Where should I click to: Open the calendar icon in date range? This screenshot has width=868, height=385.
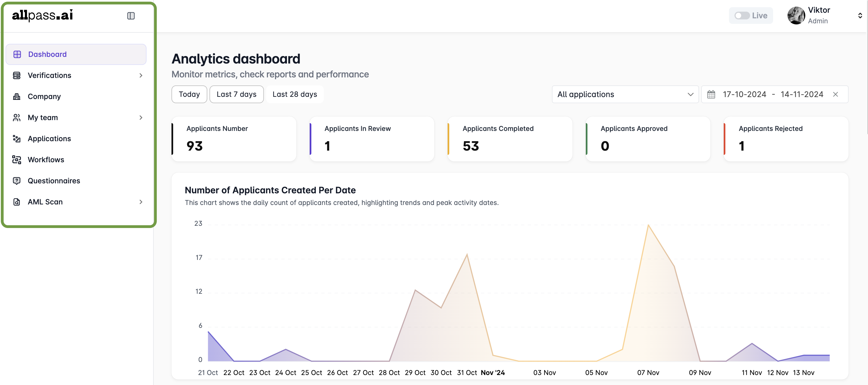[711, 94]
